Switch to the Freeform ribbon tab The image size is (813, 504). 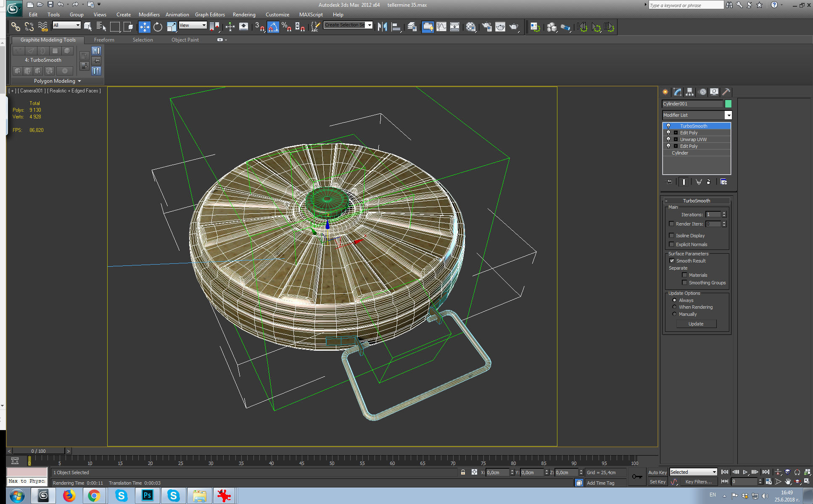(x=104, y=40)
